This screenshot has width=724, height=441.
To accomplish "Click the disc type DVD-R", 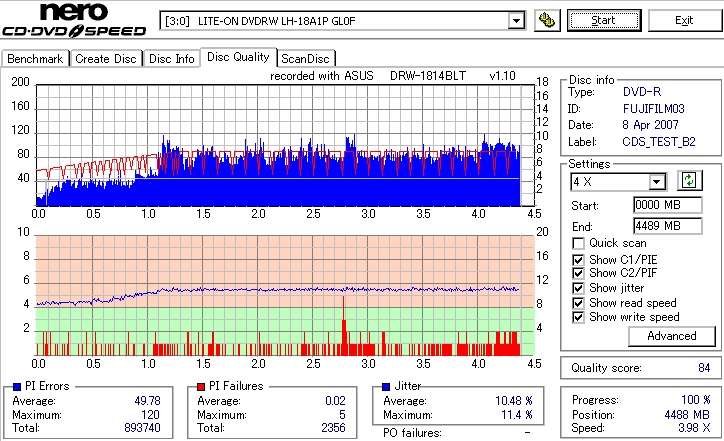I will pyautogui.click(x=641, y=92).
